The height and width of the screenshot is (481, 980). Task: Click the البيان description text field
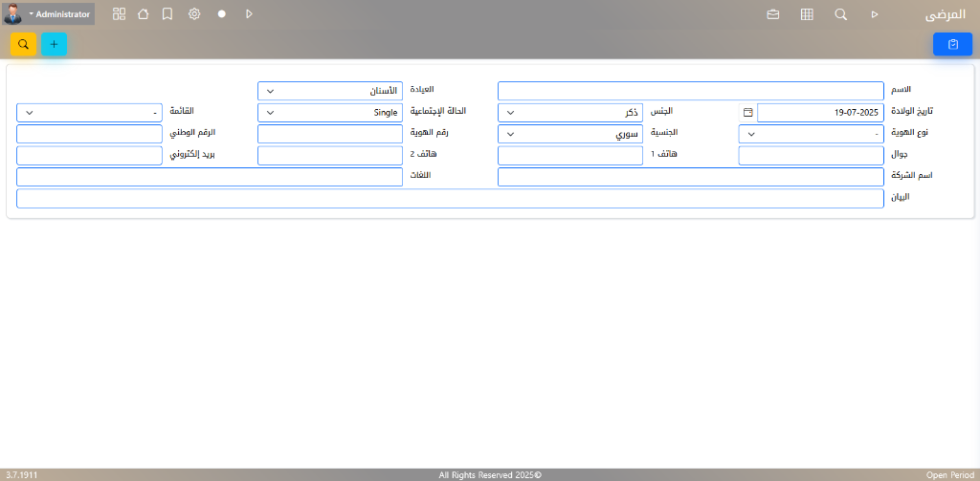click(x=450, y=198)
